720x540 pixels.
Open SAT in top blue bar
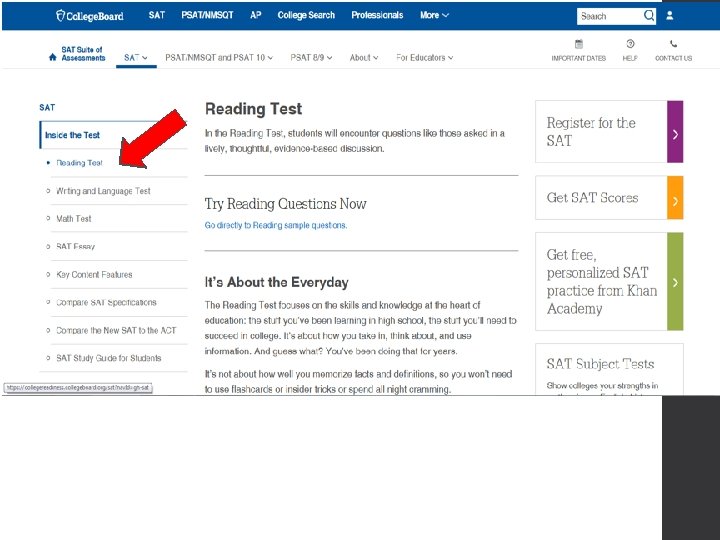(x=156, y=15)
